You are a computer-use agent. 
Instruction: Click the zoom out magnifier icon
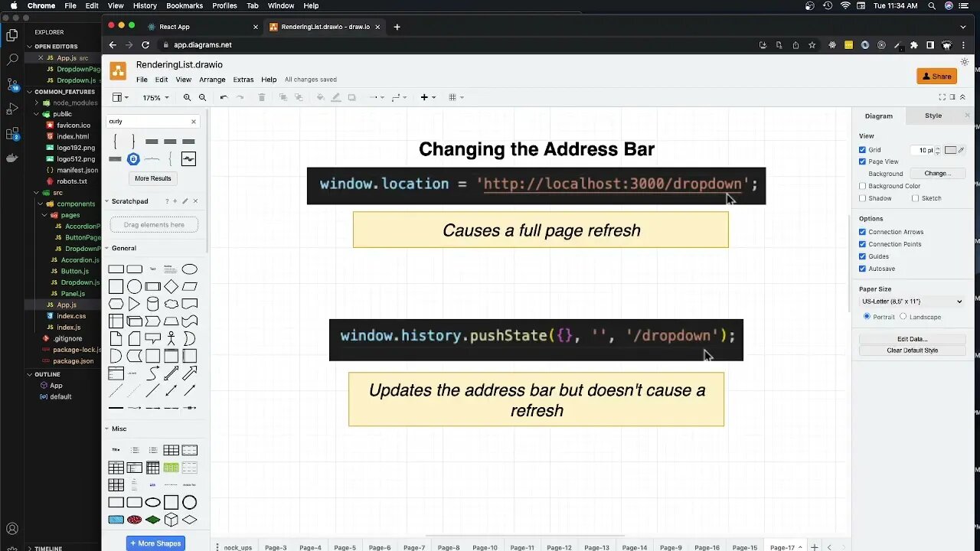point(202,97)
